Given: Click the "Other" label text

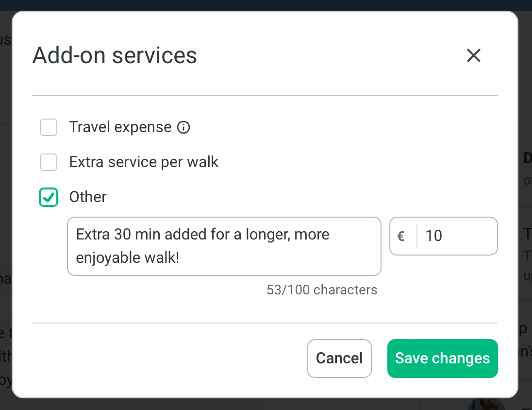Looking at the screenshot, I should click(x=88, y=197).
